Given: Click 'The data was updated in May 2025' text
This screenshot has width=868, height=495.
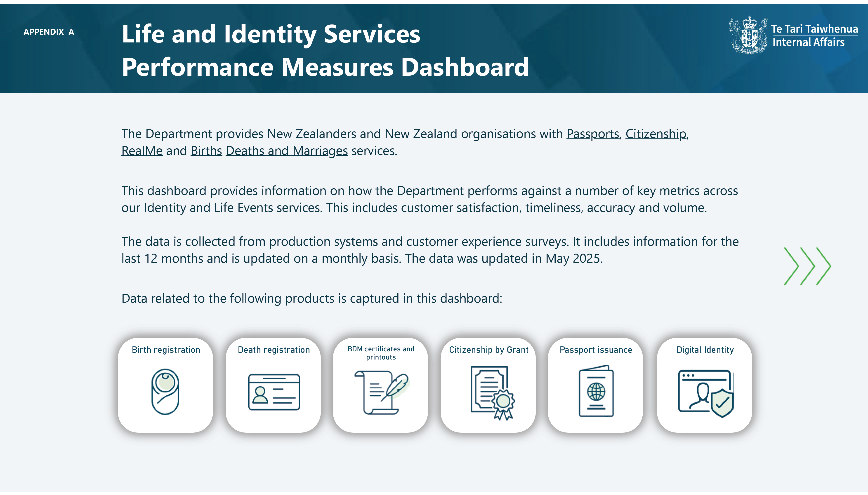Looking at the screenshot, I should click(504, 259).
